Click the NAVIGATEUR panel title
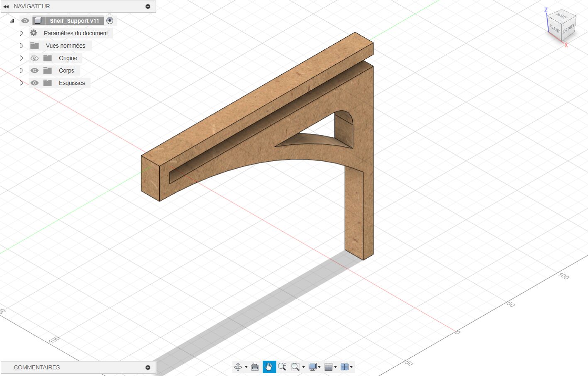The width and height of the screenshot is (588, 376). tap(32, 6)
